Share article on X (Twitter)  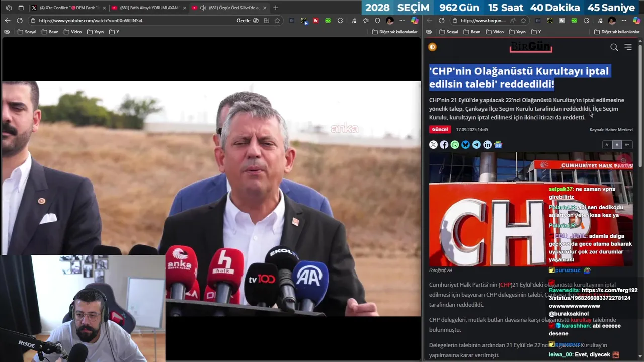coord(433,145)
